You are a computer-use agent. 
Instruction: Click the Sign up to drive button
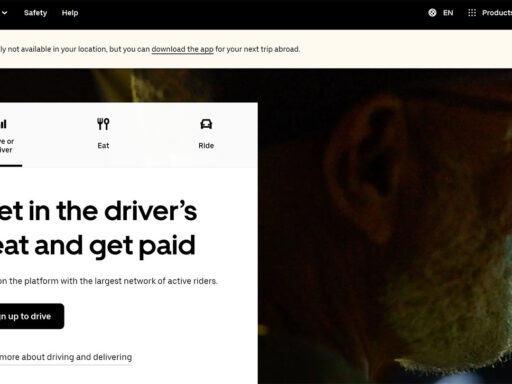pyautogui.click(x=31, y=316)
